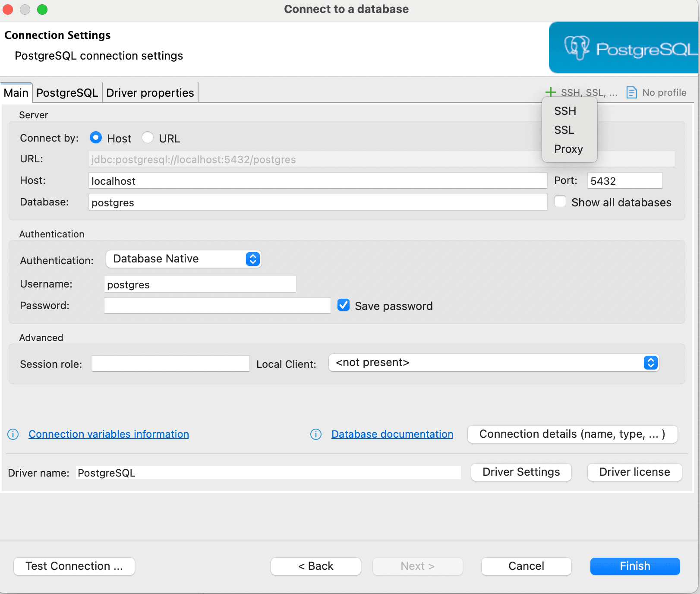Click the info icon beside Database documentation
The width and height of the screenshot is (700, 594).
316,434
